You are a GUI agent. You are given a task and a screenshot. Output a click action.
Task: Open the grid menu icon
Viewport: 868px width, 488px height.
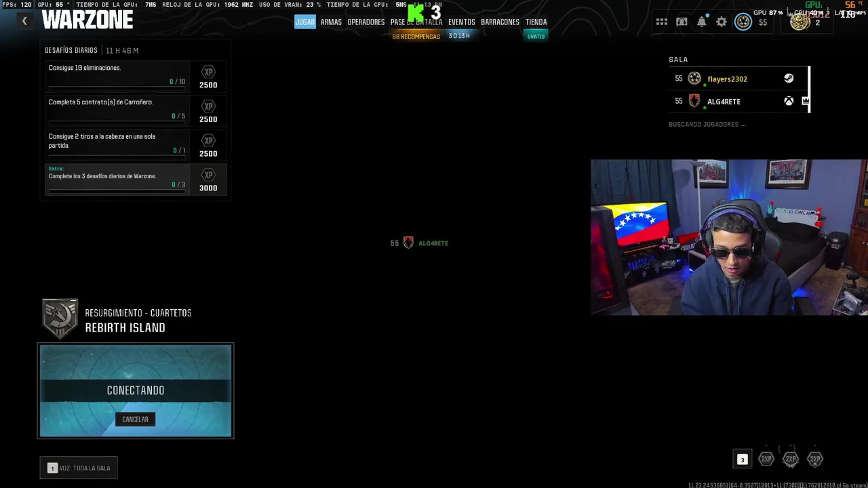tap(662, 22)
